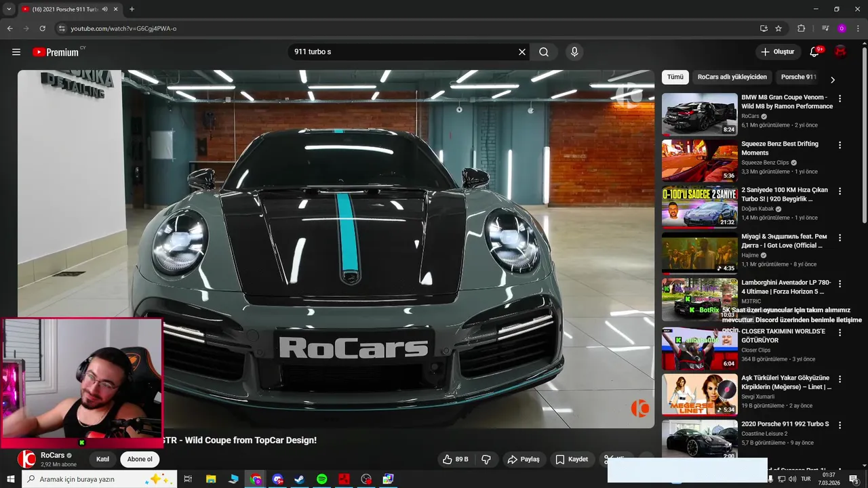
Task: Open options for Aşk Türküleri Yakar video
Action: [x=840, y=379]
